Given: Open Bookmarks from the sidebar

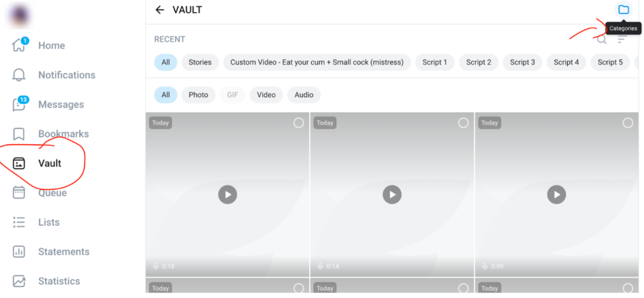Looking at the screenshot, I should tap(63, 134).
